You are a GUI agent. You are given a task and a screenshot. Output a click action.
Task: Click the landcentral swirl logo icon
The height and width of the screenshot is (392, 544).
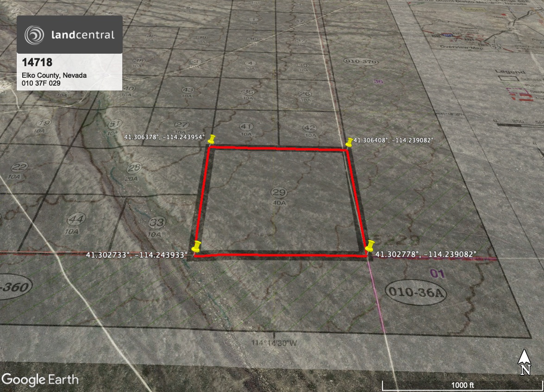coord(34,35)
